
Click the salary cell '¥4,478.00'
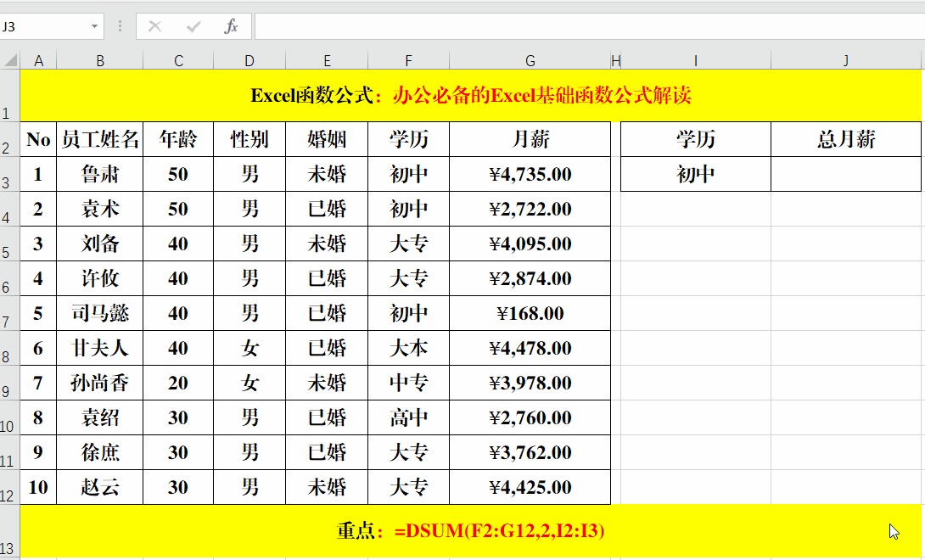(530, 348)
